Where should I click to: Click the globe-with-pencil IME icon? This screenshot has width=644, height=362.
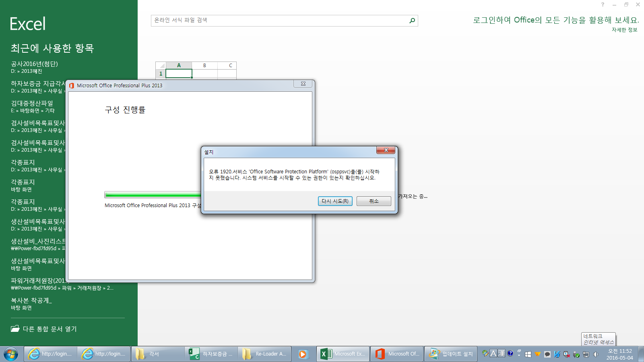(485, 353)
